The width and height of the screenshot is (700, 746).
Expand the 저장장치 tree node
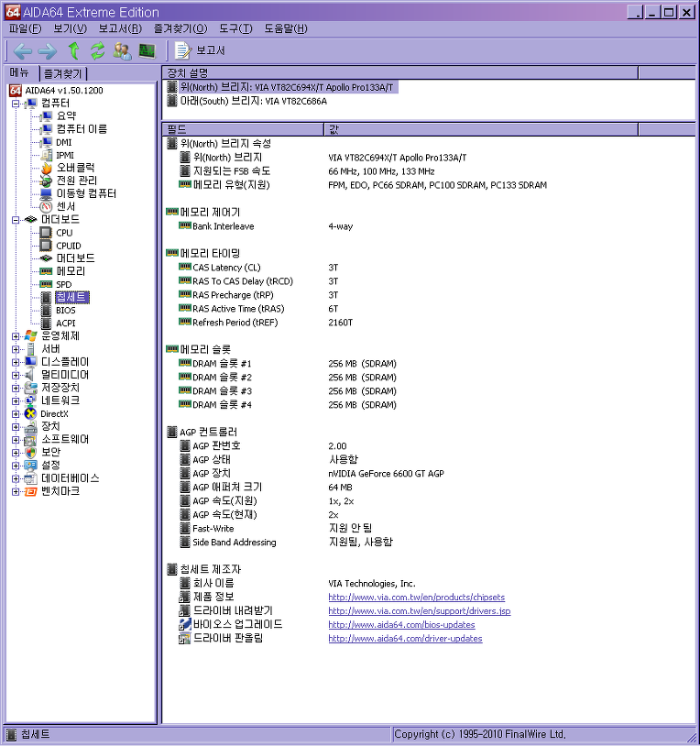coord(16,388)
